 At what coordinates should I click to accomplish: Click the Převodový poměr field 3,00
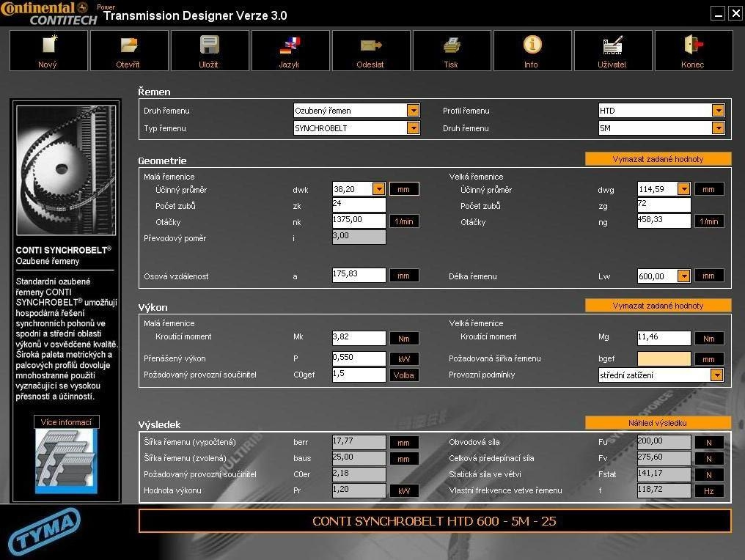pyautogui.click(x=359, y=237)
